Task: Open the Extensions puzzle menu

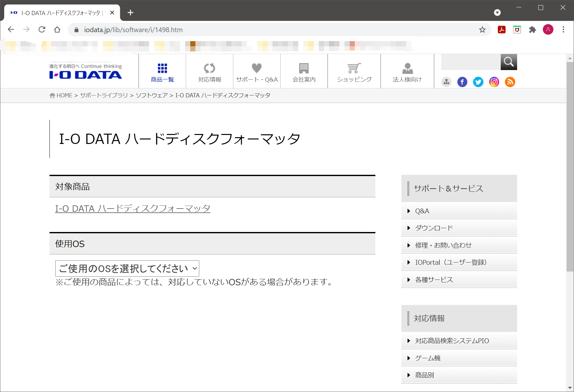Action: 533,30
